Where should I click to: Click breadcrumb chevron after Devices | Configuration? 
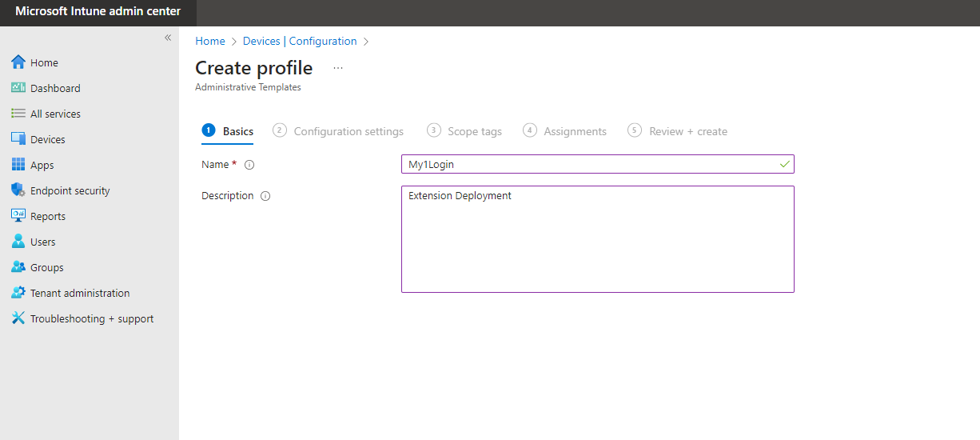(366, 41)
